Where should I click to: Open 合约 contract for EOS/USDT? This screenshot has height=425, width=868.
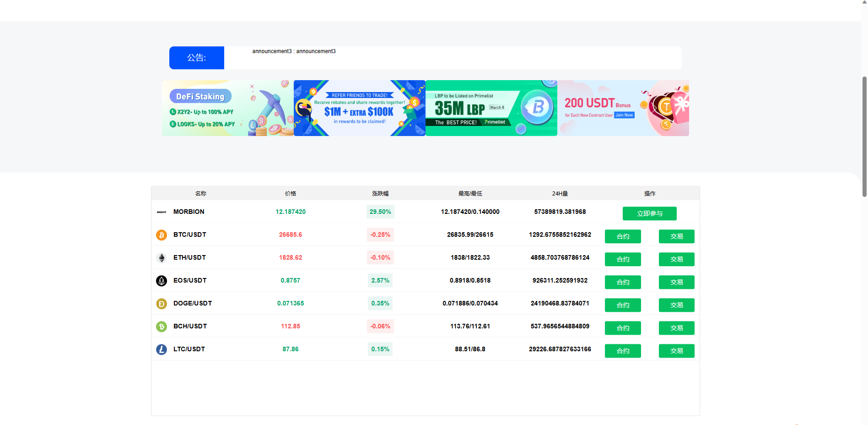point(623,282)
